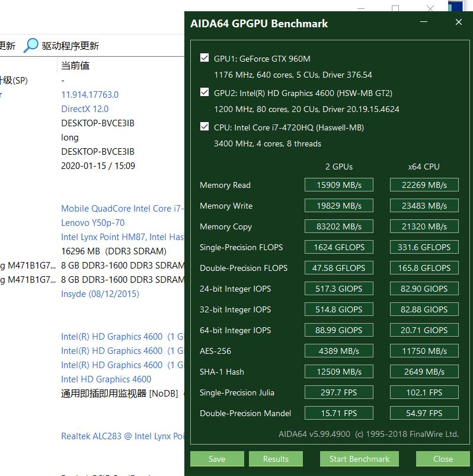Open the Results button

tap(276, 459)
